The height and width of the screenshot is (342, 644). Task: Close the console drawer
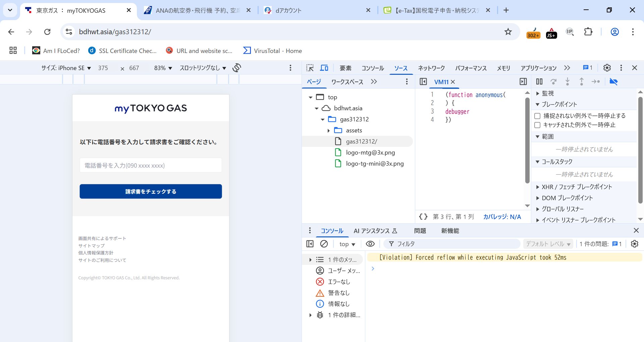click(636, 230)
